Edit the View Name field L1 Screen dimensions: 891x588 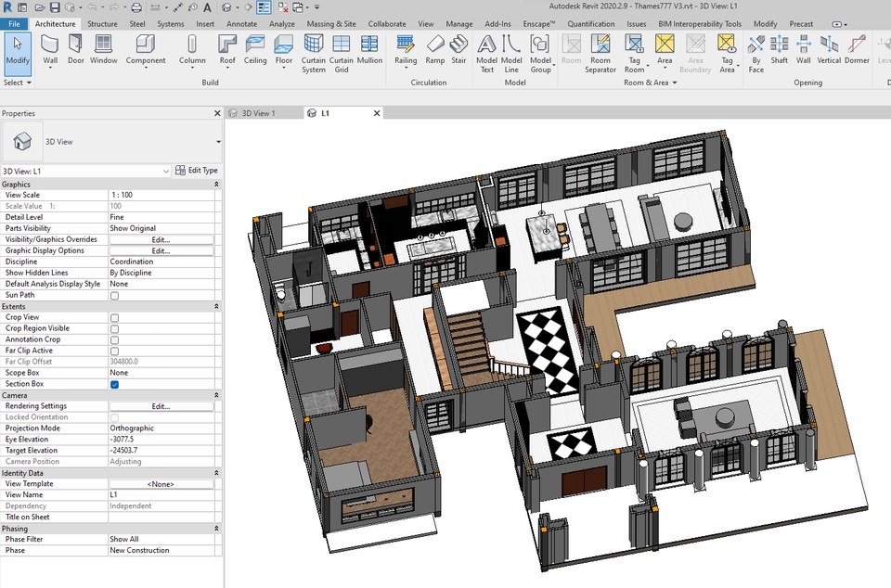tap(161, 495)
